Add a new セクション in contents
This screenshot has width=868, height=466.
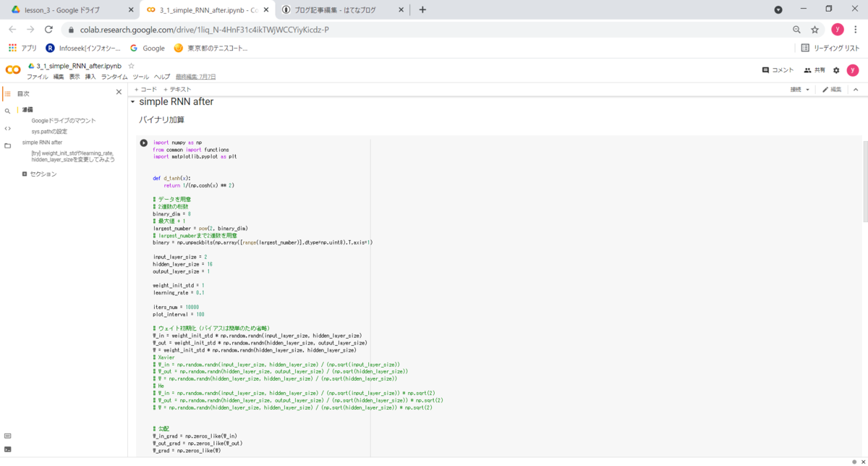(x=39, y=174)
